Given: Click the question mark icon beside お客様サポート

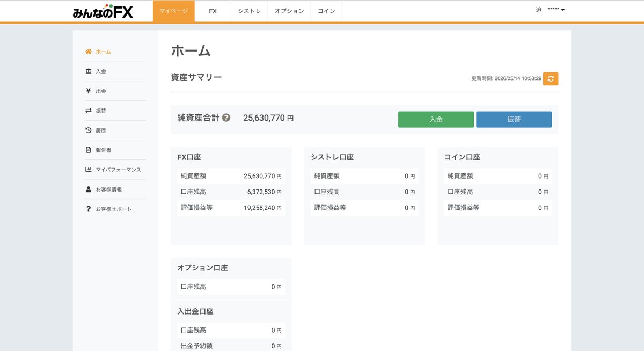Looking at the screenshot, I should click(89, 209).
